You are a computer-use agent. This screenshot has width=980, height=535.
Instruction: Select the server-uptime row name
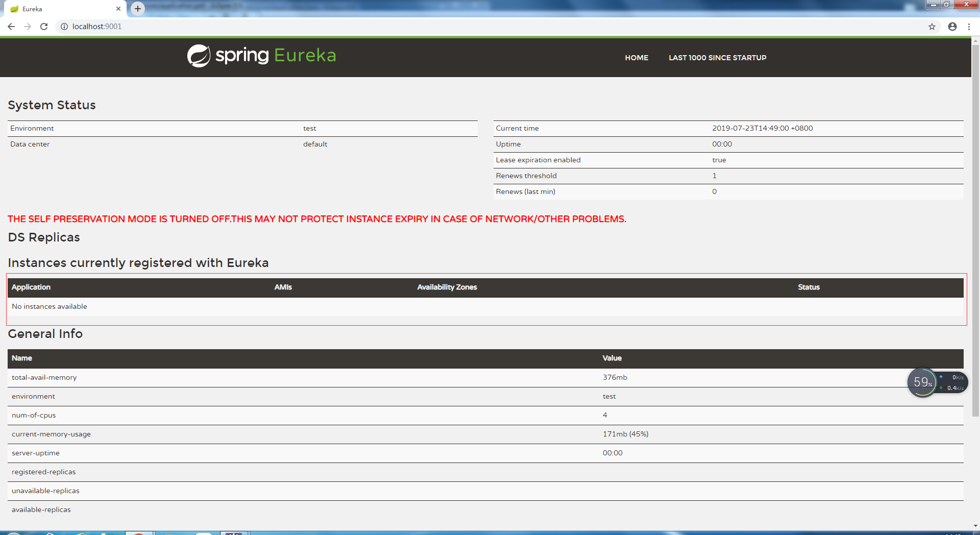click(36, 453)
